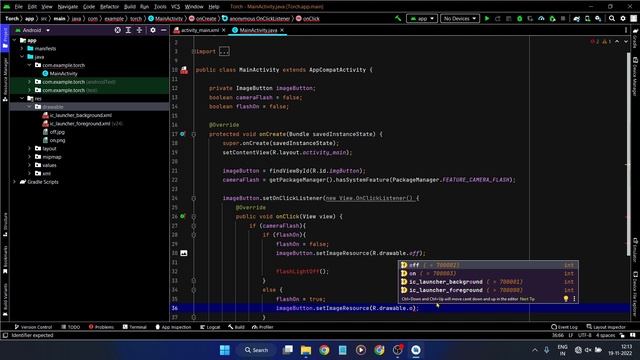Viewport: 640px width, 360px height.
Task: Expand the layout folder
Action: coord(29,149)
